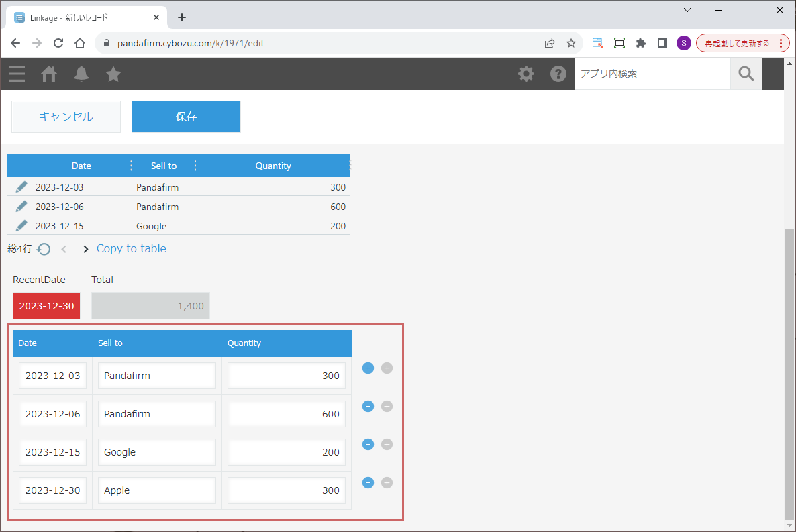796x532 pixels.
Task: Add a row after the Apple row
Action: pyautogui.click(x=368, y=482)
